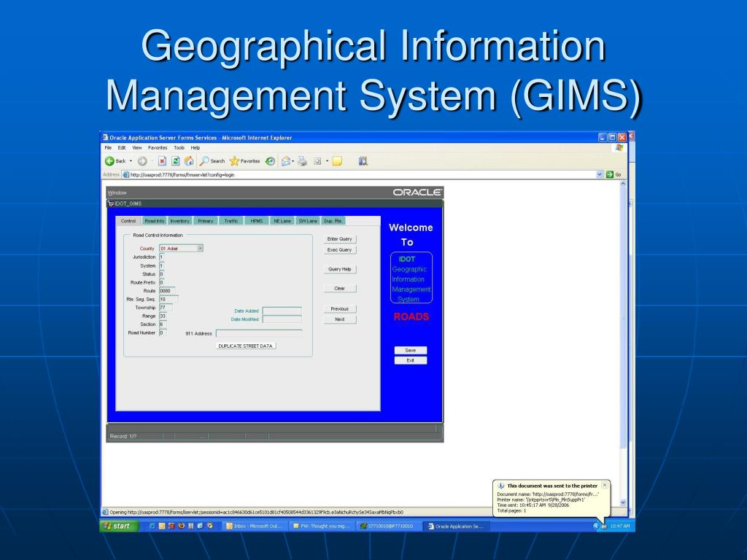Screen dimensions: 747x560
Task: Click the Save button
Action: [x=411, y=351]
